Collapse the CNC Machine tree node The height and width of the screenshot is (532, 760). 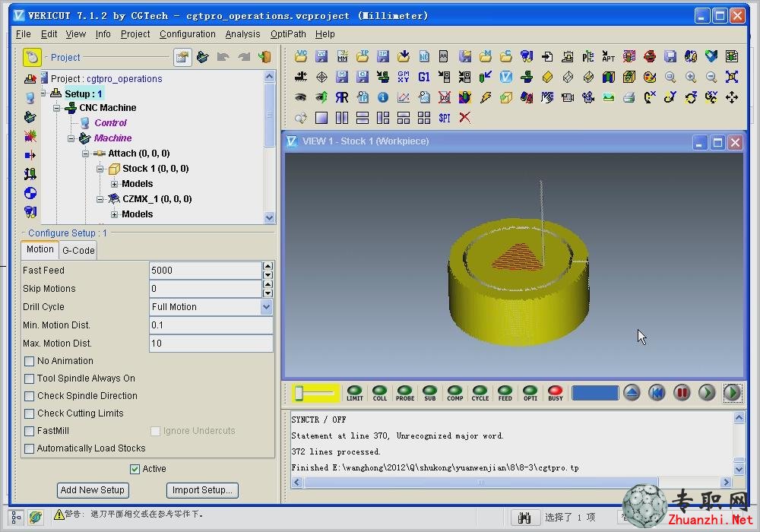click(57, 108)
